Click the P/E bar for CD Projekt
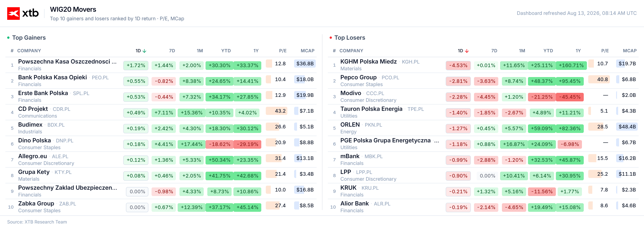 276,111
